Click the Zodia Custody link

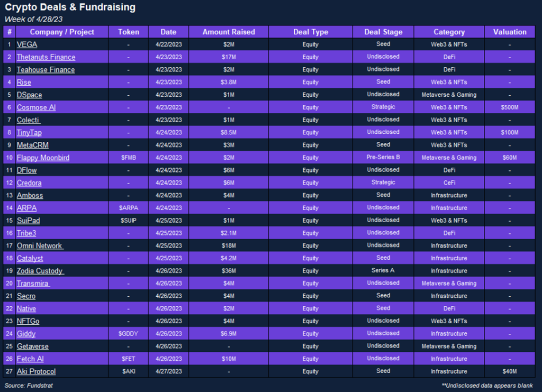40,271
